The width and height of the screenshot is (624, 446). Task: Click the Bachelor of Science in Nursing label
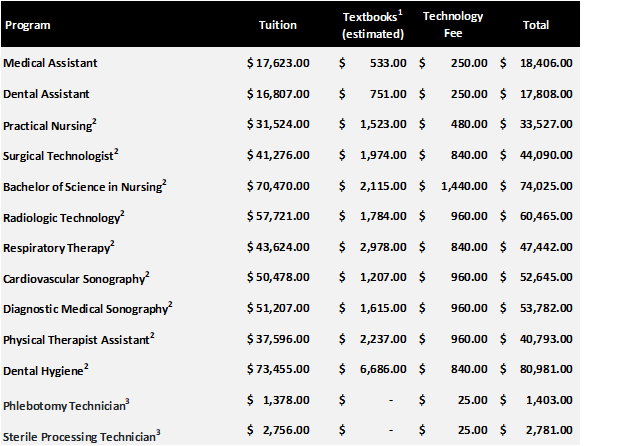[84, 186]
